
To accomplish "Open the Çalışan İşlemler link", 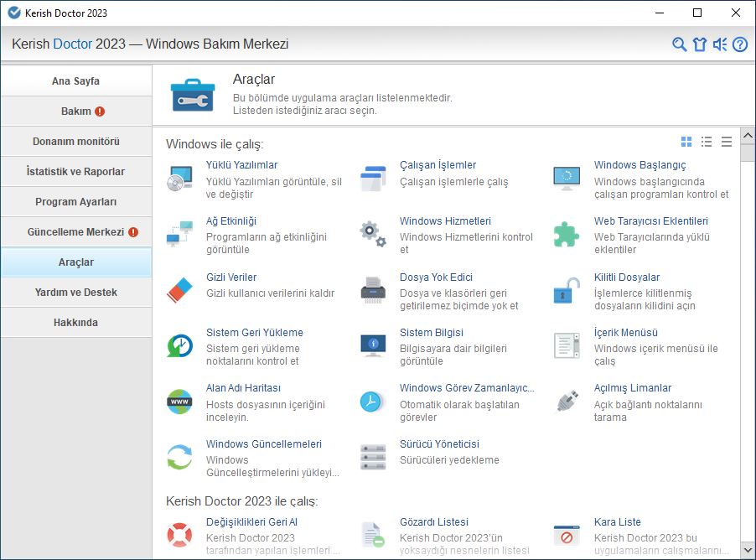I will tap(438, 165).
